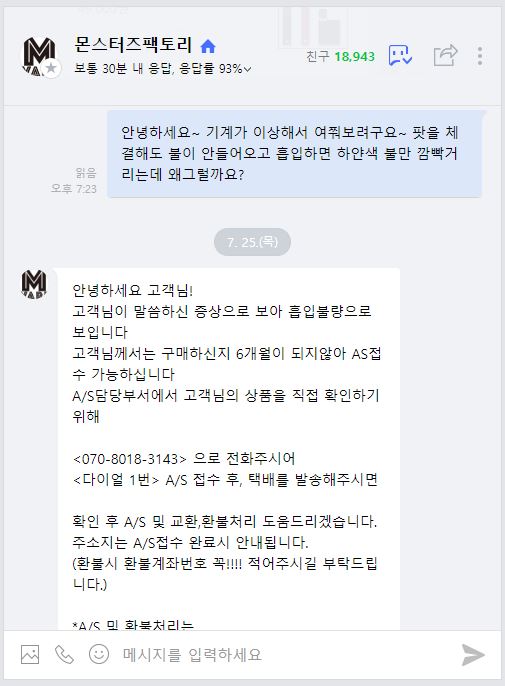The image size is (505, 686).
Task: Click the 몬스터즈팩토리 channel name
Action: coord(133,45)
